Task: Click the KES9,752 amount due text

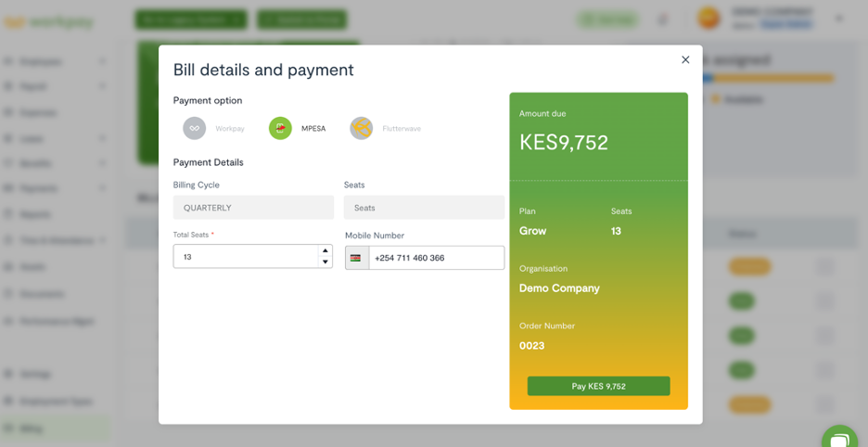Action: pyautogui.click(x=564, y=143)
